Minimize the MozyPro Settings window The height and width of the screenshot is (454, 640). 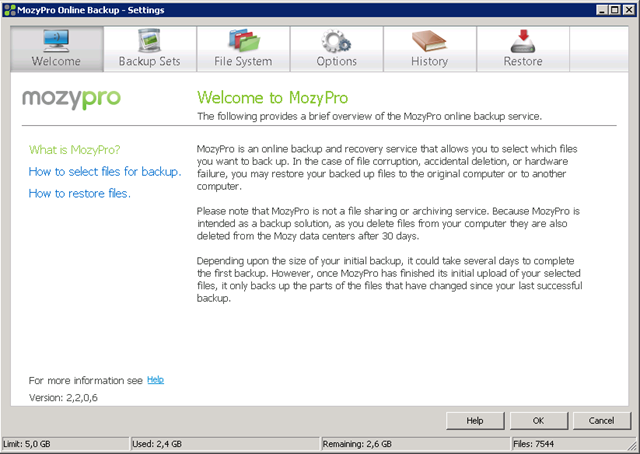(x=602, y=10)
